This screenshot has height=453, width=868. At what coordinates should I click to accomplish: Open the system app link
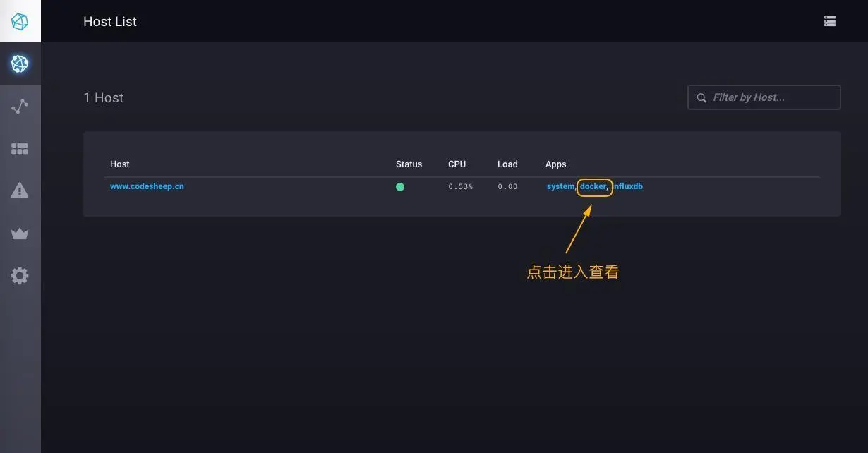click(560, 186)
